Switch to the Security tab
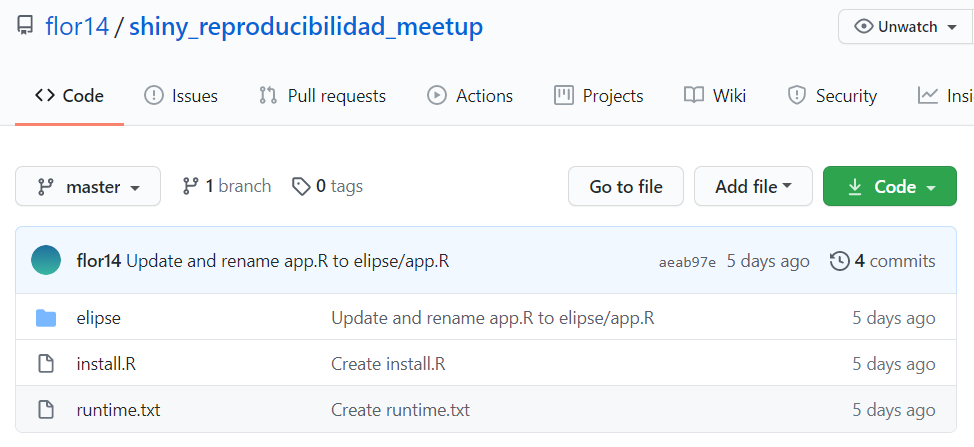Screen dimensions: 974x447 pos(832,96)
